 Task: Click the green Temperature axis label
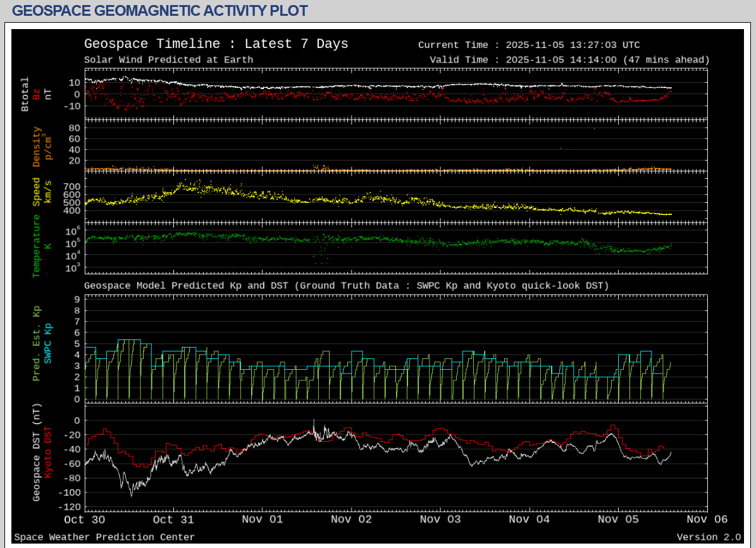pyautogui.click(x=37, y=246)
